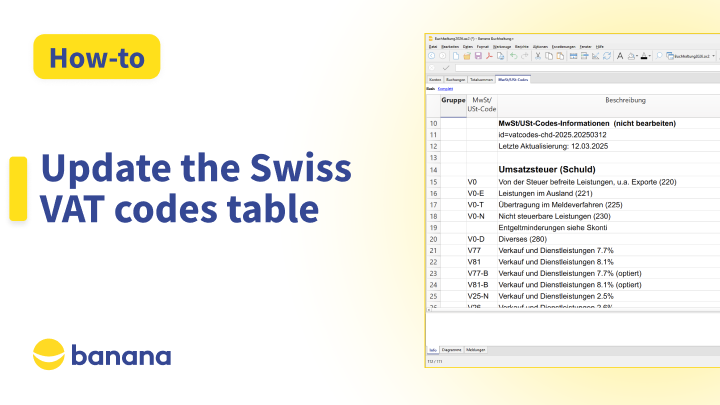
Task: Select the V81 code cell
Action: (482, 262)
